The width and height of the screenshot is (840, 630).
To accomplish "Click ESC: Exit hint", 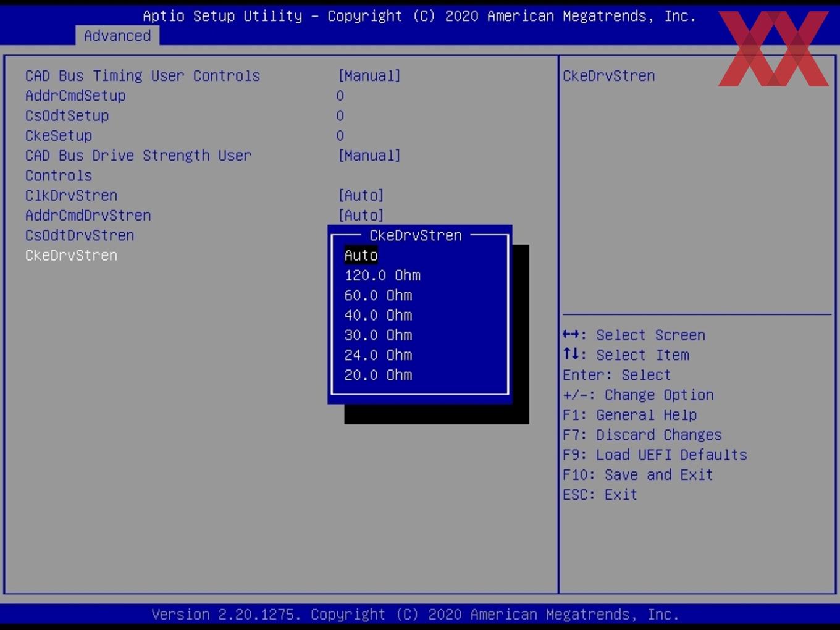I will 600,495.
